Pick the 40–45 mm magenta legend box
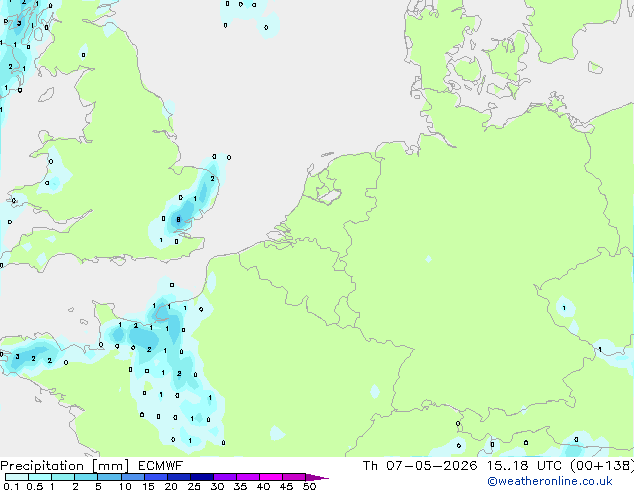This screenshot has height=490, width=634. tap(271, 477)
